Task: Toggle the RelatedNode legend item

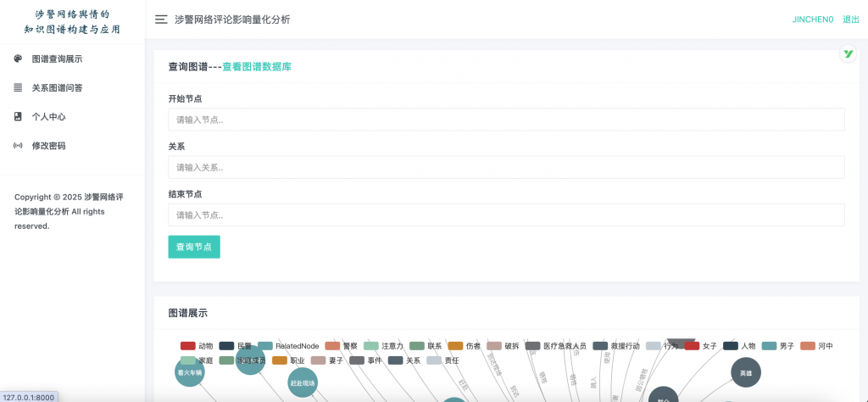Action: coord(288,346)
